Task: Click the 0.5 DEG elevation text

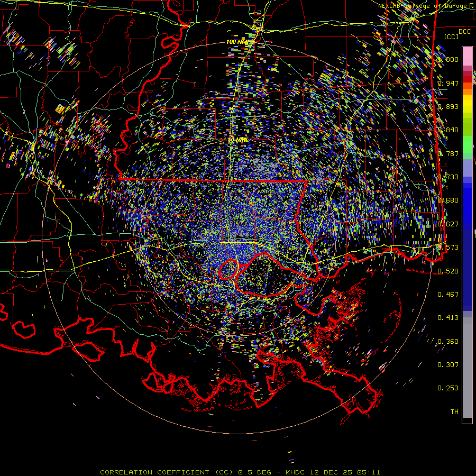Action: coord(255,472)
